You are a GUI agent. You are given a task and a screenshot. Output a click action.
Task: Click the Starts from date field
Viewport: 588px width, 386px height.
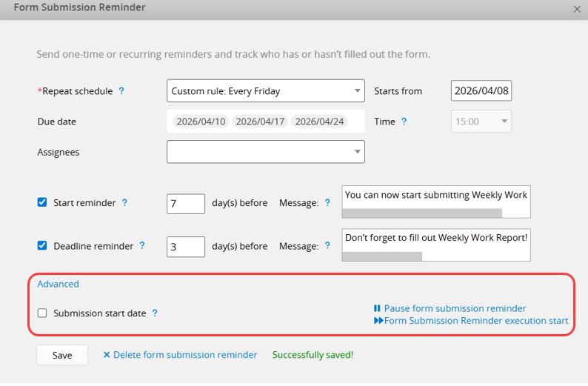pos(481,91)
